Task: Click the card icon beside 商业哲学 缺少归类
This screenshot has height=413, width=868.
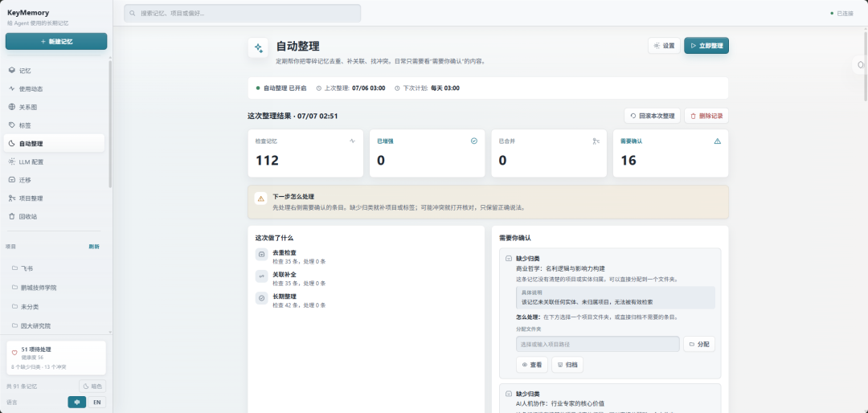Action: [508, 258]
